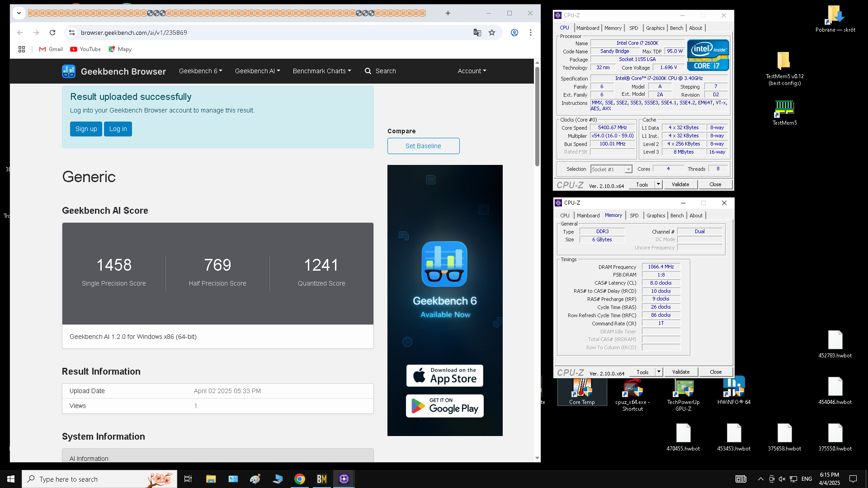Go back with the browser back arrow
868x488 pixels.
tap(20, 33)
